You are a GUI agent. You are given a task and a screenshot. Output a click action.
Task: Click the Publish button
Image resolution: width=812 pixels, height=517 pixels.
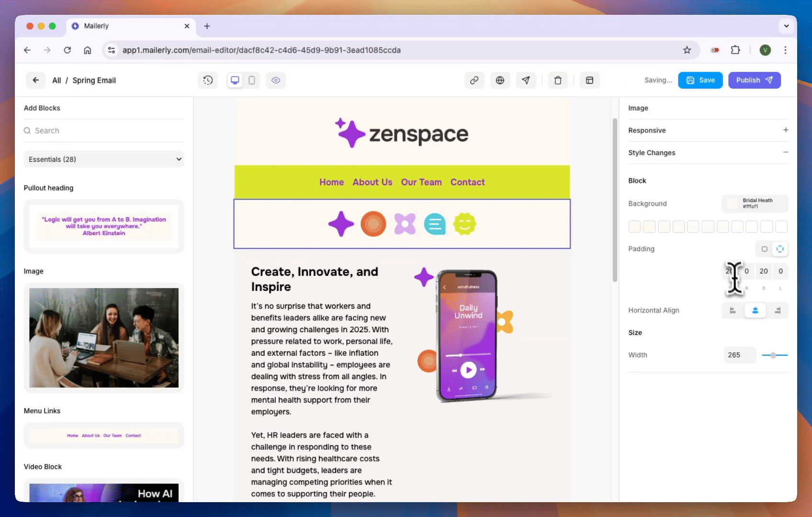[x=754, y=80]
